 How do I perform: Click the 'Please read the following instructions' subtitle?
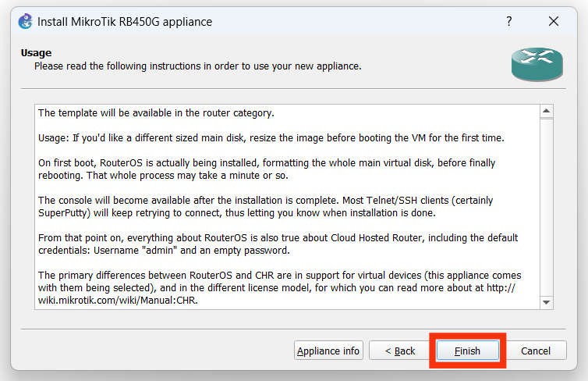click(x=197, y=66)
